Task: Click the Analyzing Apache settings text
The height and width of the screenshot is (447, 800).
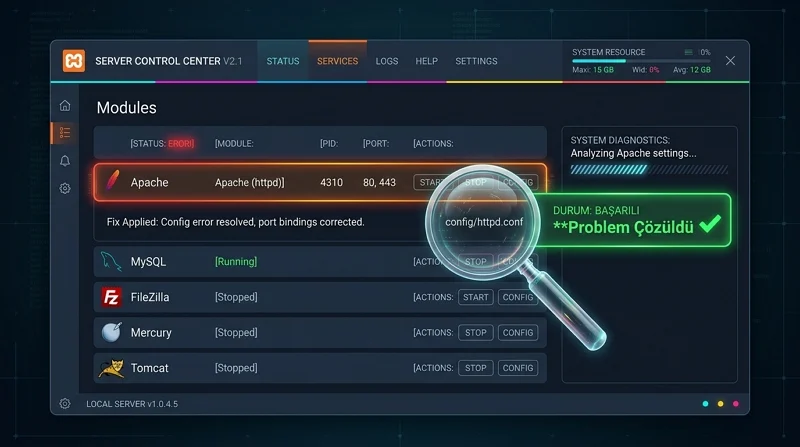Action: click(x=633, y=153)
